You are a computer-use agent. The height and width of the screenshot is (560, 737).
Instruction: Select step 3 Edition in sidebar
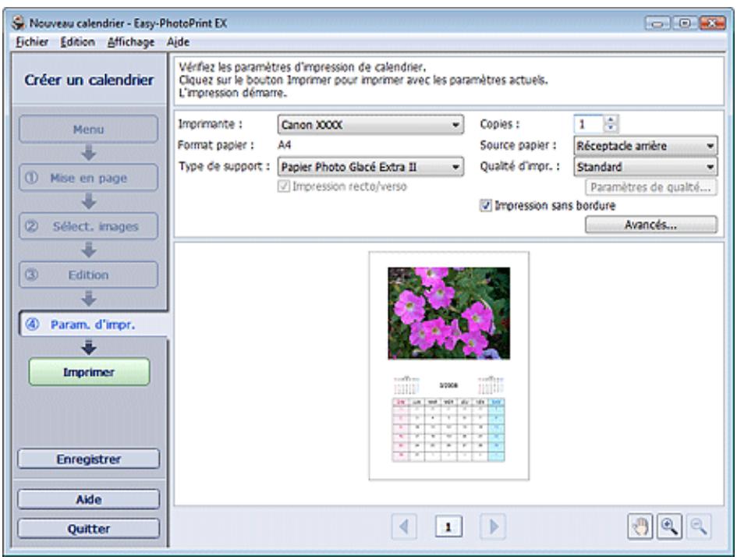click(x=88, y=275)
